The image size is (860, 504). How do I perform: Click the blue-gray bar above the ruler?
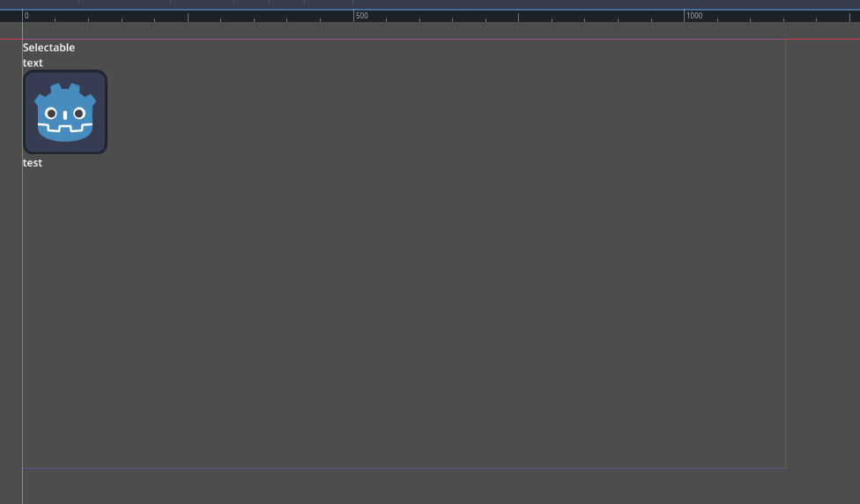430,4
